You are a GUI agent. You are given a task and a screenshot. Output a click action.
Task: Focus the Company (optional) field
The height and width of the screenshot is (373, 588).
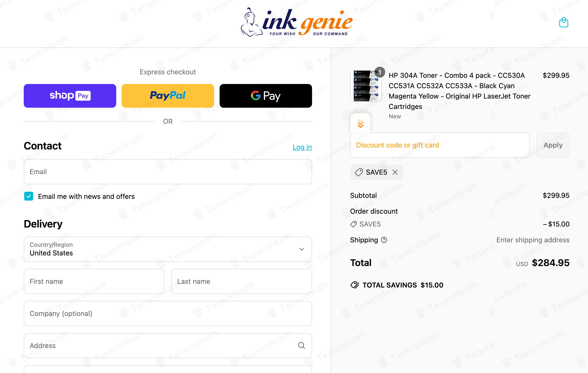[x=168, y=313]
